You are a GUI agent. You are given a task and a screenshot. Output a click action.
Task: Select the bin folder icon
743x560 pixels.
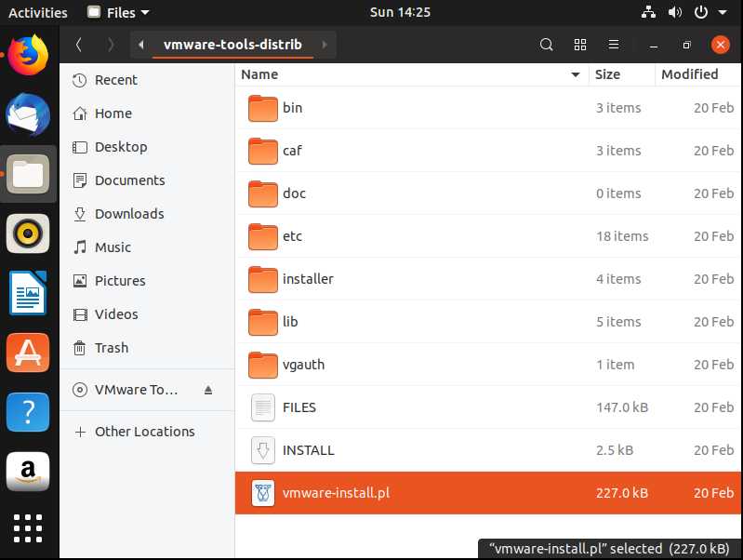[x=262, y=108]
